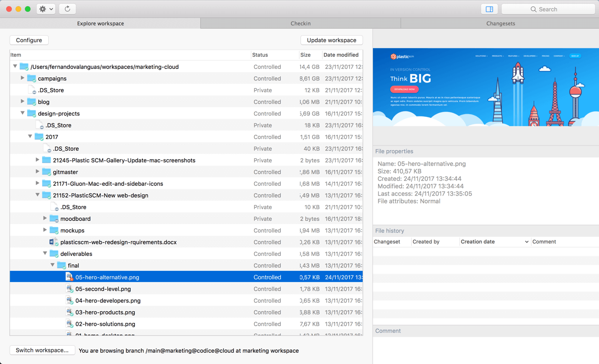Click the Comment column header in File history

565,242
